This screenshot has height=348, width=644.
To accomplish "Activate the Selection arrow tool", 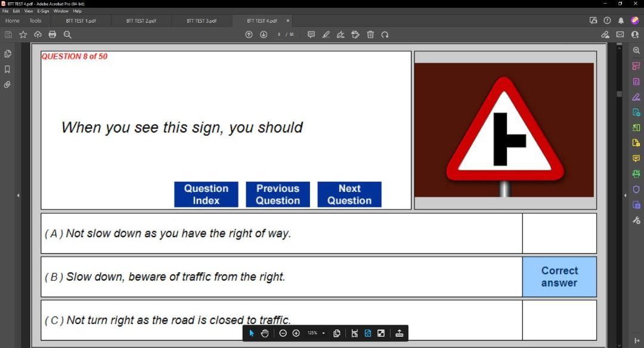I will 251,333.
